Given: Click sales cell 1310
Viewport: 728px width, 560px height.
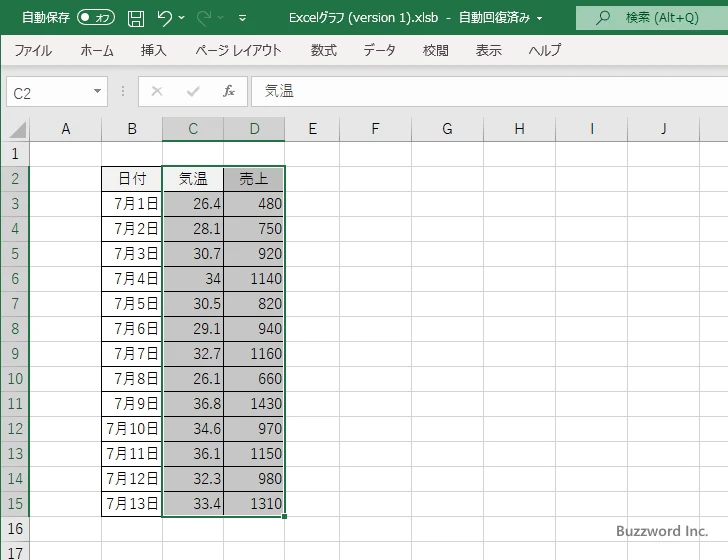Looking at the screenshot, I should pos(254,504).
